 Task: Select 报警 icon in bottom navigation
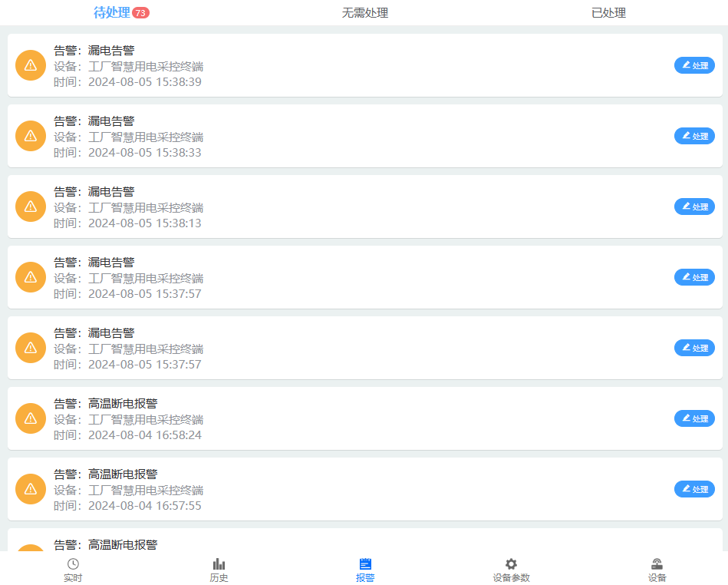[x=365, y=564]
